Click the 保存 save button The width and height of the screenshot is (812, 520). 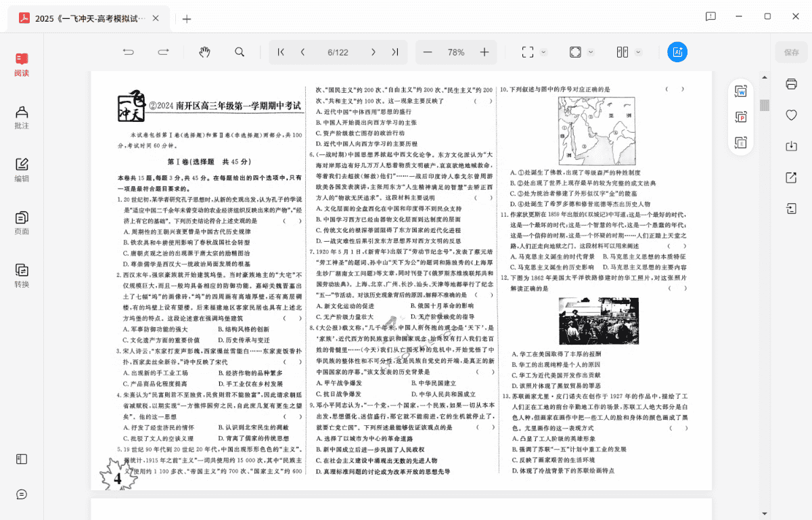tap(791, 52)
